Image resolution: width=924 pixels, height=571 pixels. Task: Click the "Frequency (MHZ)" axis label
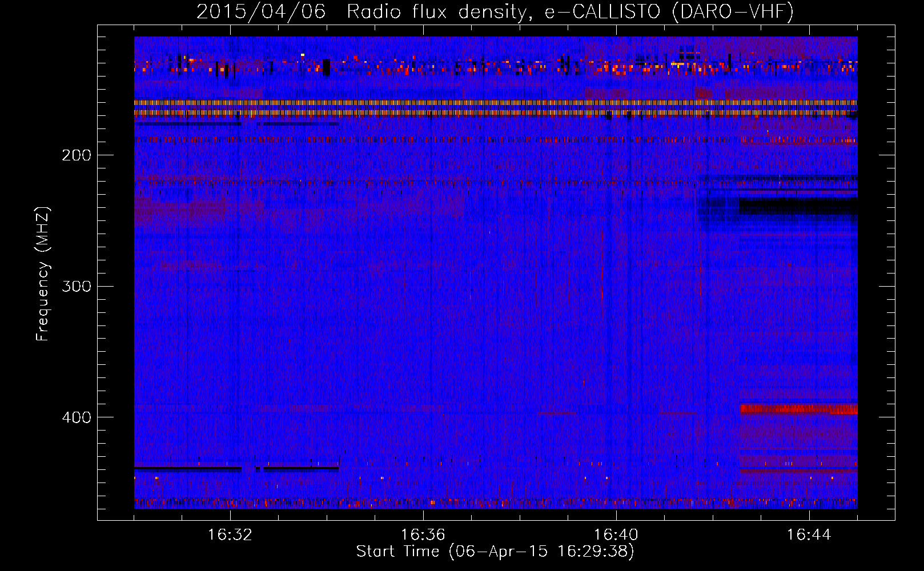43,274
